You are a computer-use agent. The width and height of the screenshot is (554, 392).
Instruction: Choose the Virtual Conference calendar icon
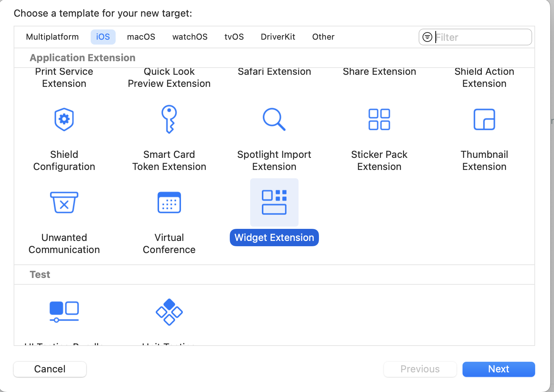pyautogui.click(x=169, y=202)
